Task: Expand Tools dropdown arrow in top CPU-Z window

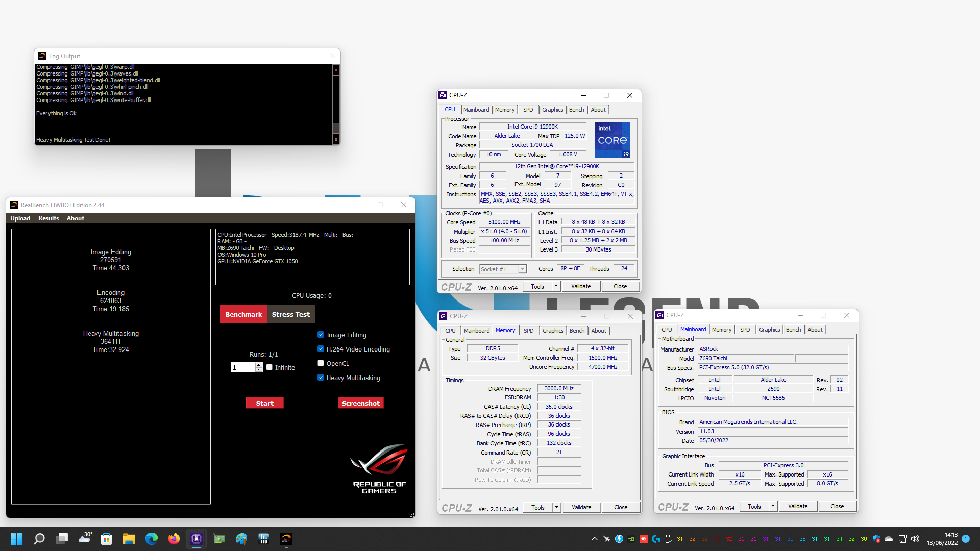Action: point(556,286)
